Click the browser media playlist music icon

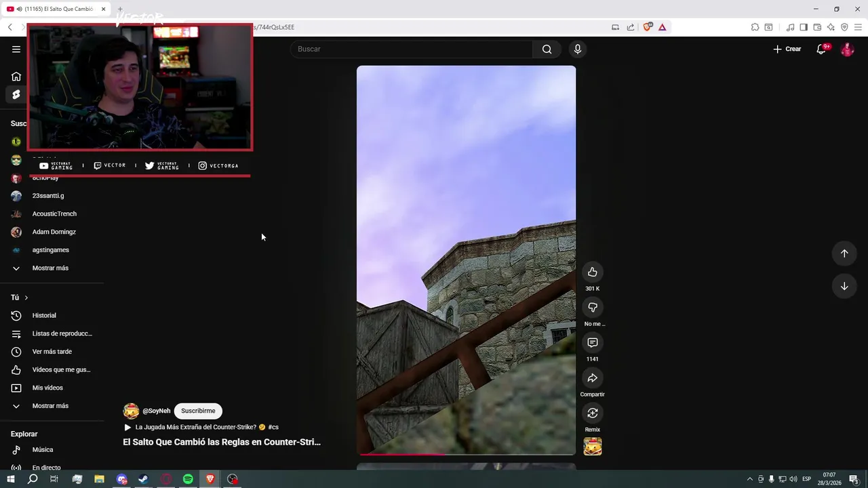[790, 27]
